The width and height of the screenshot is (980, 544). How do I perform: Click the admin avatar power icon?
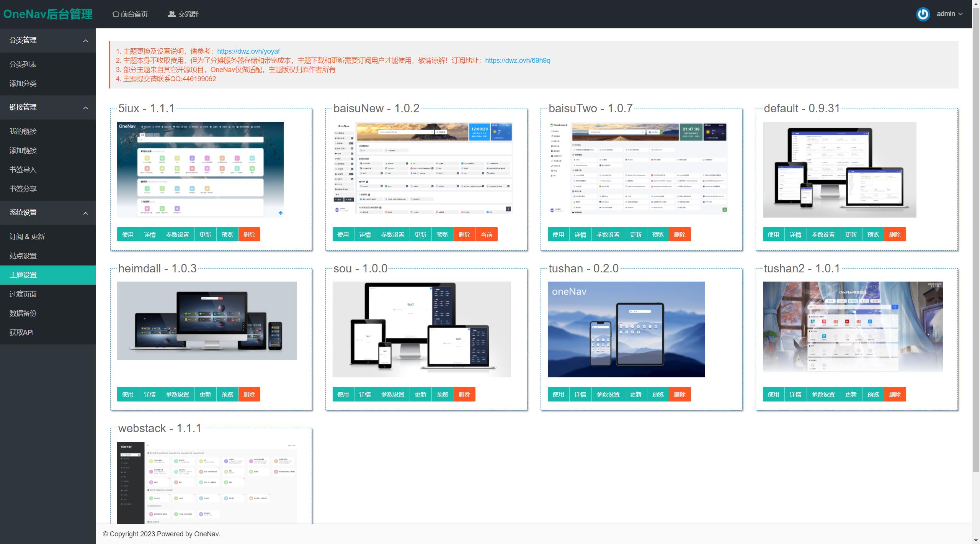(923, 14)
